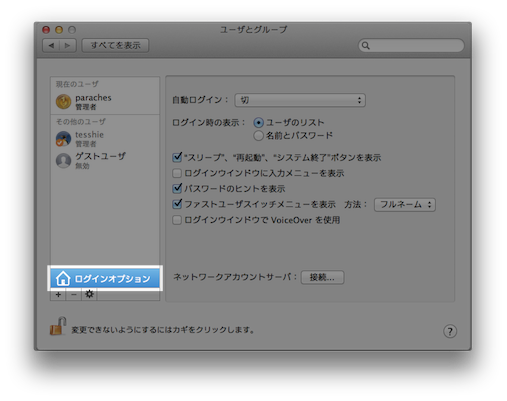Click the すべてを表示 button
The width and height of the screenshot is (507, 401).
tap(115, 45)
